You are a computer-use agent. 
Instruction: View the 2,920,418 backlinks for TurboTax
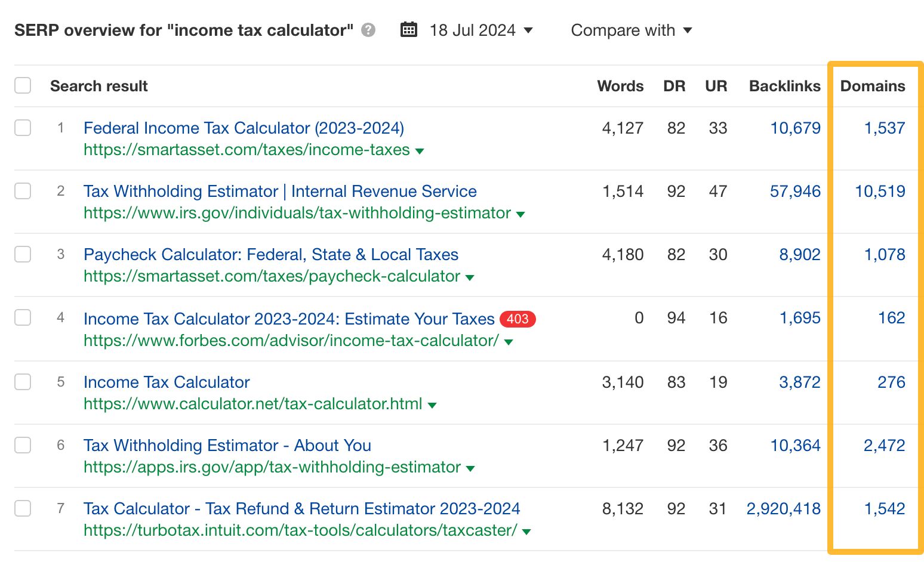(783, 508)
